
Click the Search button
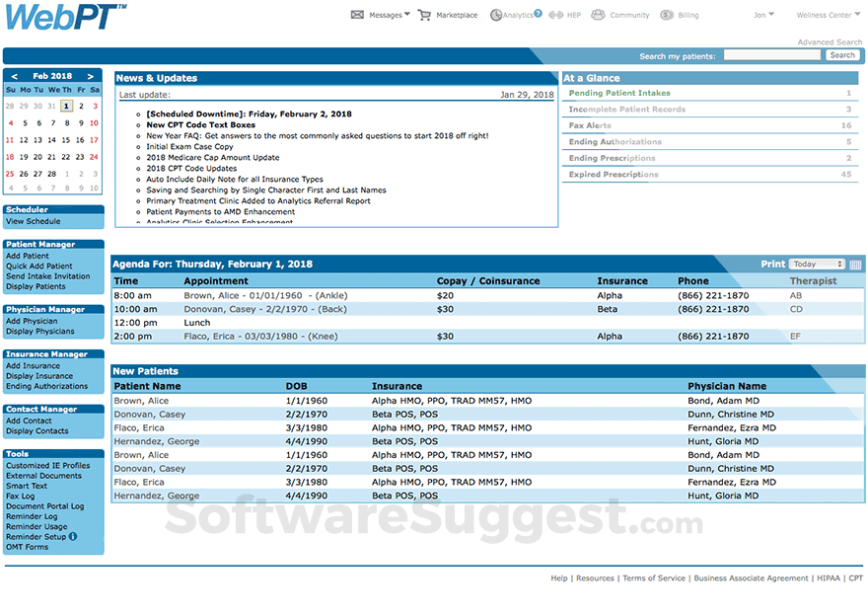point(843,55)
